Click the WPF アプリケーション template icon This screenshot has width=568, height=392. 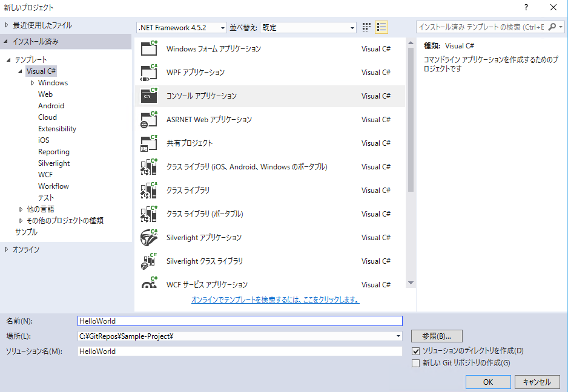pyautogui.click(x=149, y=73)
